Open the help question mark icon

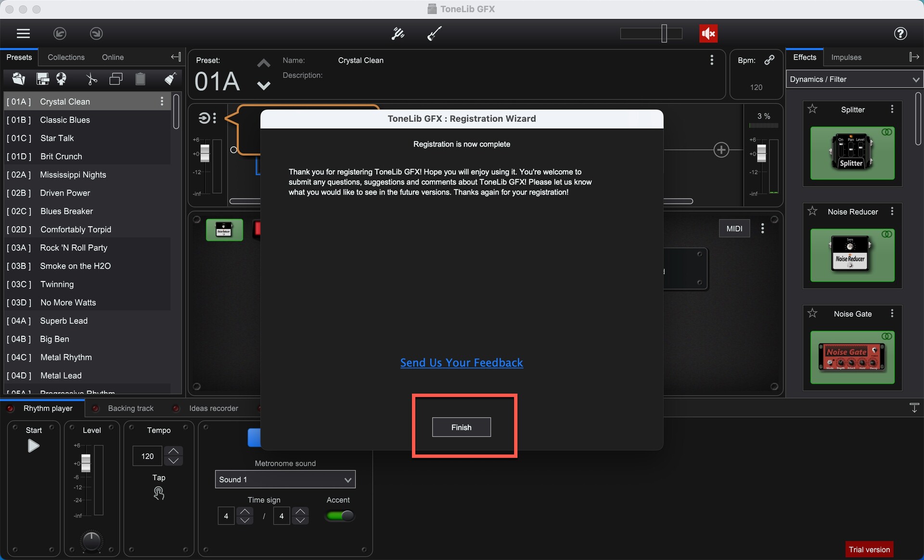(x=900, y=33)
